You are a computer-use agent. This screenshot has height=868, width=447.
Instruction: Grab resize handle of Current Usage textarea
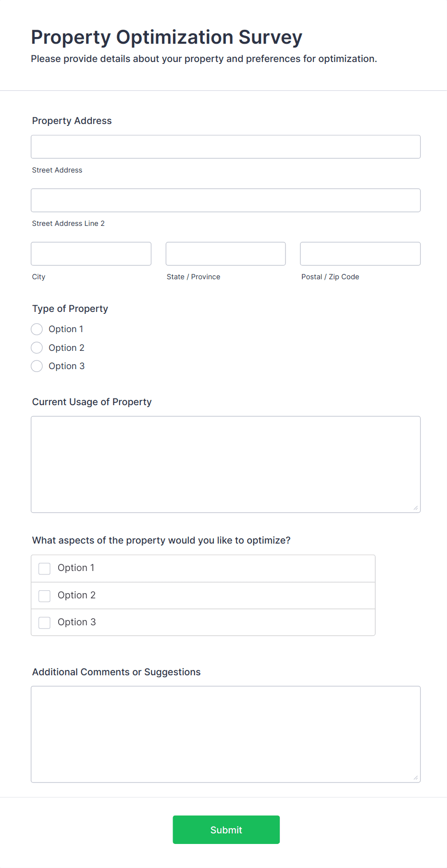[x=416, y=508]
